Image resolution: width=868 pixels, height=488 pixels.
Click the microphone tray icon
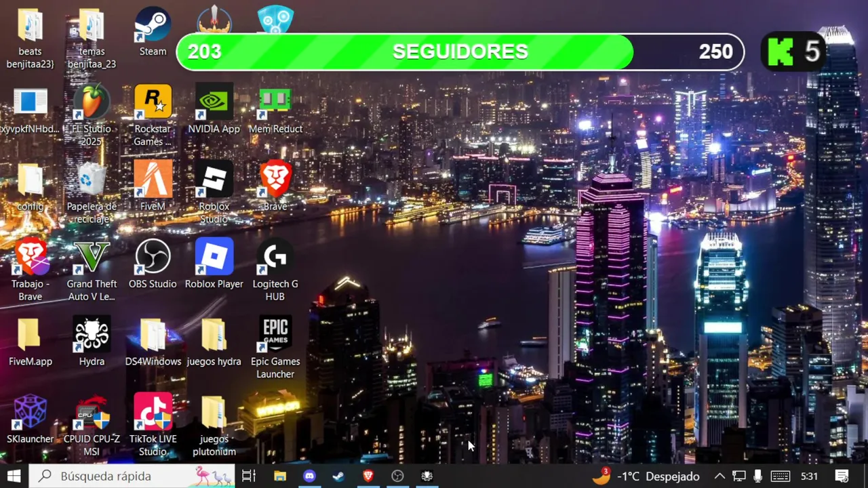(758, 476)
